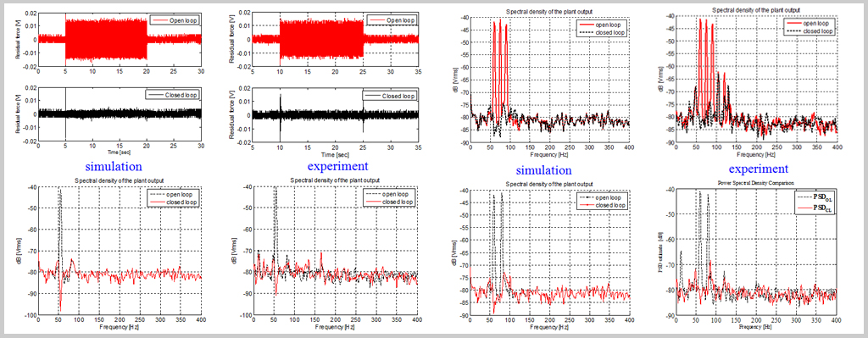Click blue "experiment" caption under three-peak spectral plot
Image resolution: width=868 pixels, height=338 pixels.
[758, 169]
